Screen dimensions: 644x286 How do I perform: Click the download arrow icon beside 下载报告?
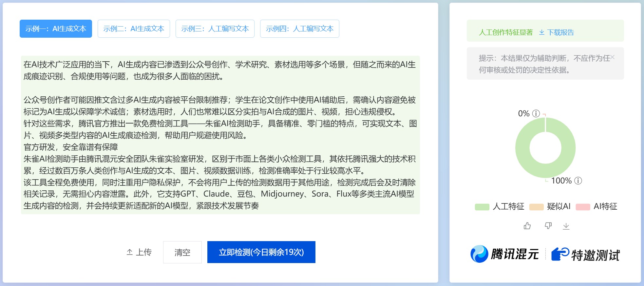tap(542, 32)
